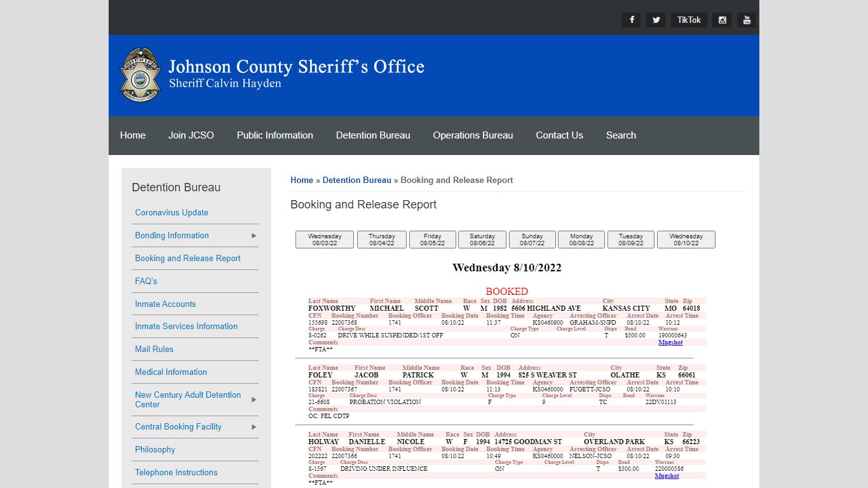Click the Johnson County Sheriff's Office title
This screenshot has height=488, width=868.
point(296,67)
